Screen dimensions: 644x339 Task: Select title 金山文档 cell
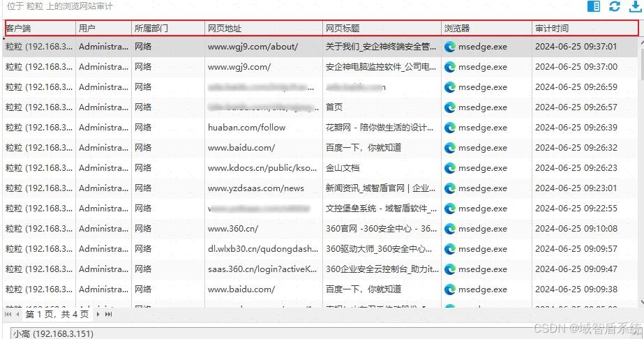pyautogui.click(x=343, y=168)
